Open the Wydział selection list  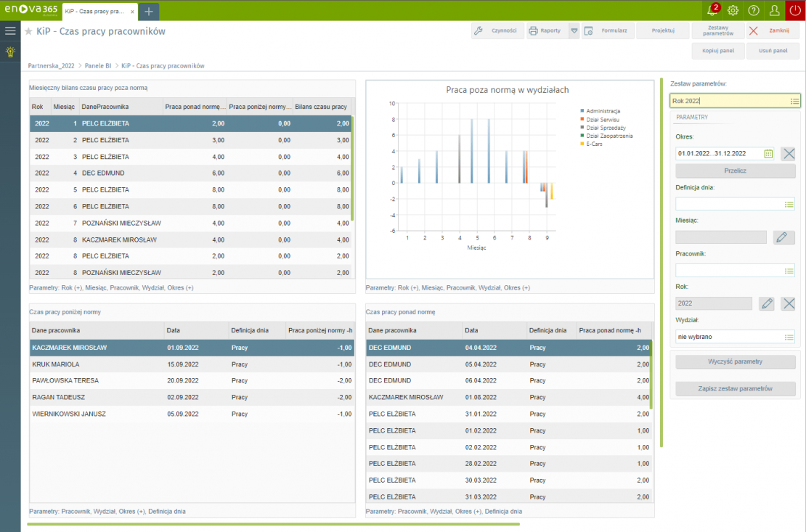coord(789,337)
